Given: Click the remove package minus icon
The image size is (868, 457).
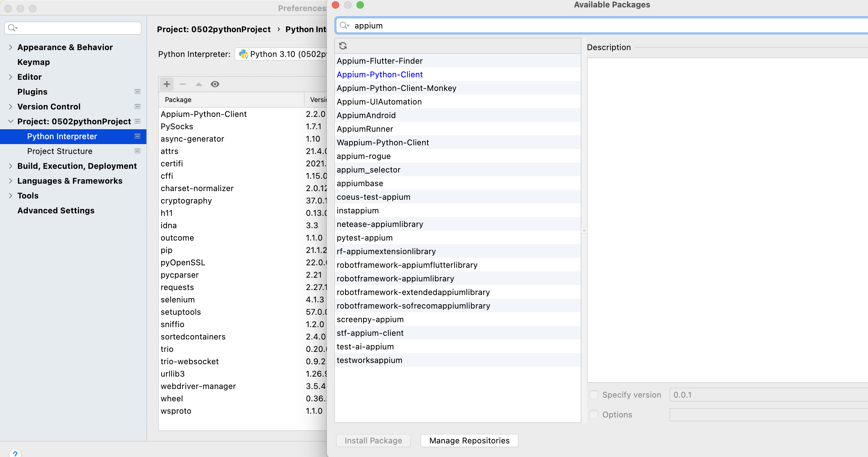Looking at the screenshot, I should pyautogui.click(x=183, y=84).
